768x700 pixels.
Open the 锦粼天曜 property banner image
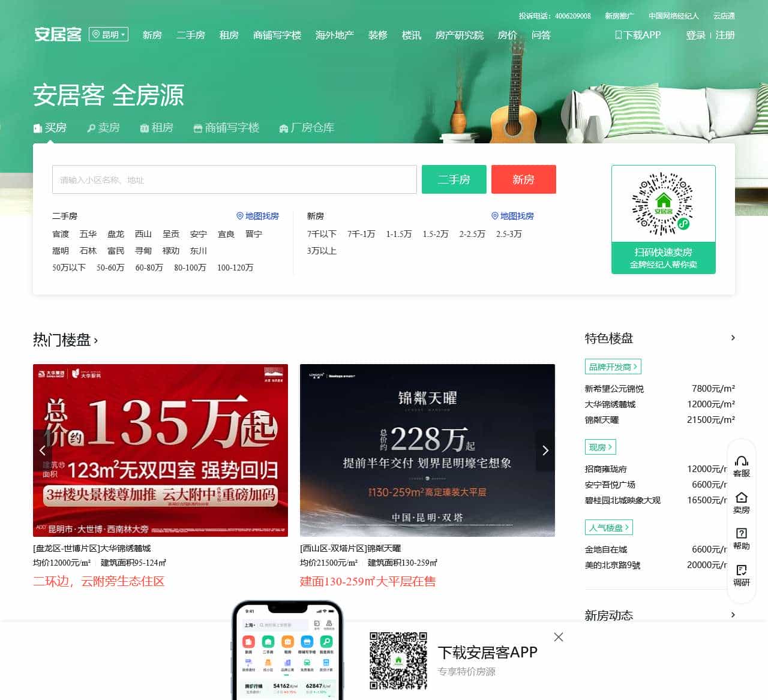coord(427,450)
